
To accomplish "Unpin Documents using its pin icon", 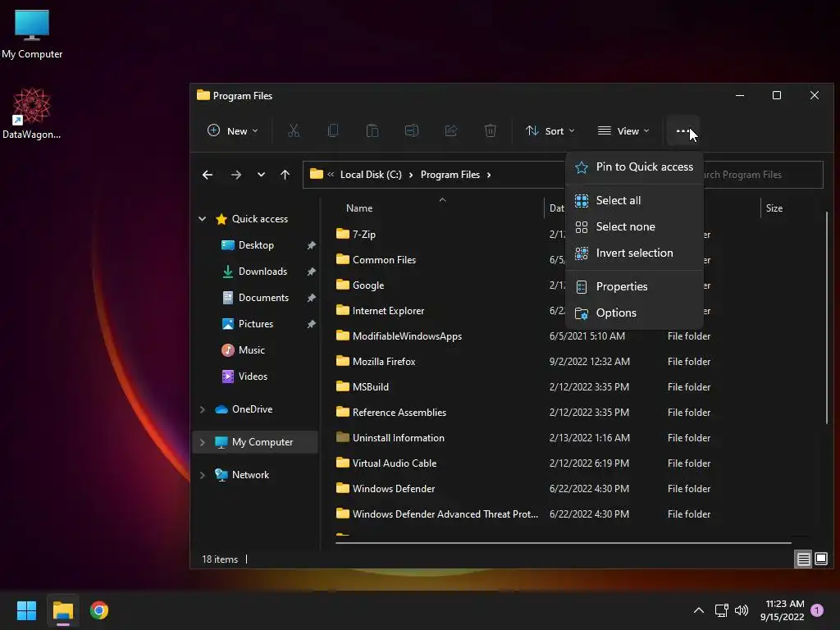I will (311, 298).
